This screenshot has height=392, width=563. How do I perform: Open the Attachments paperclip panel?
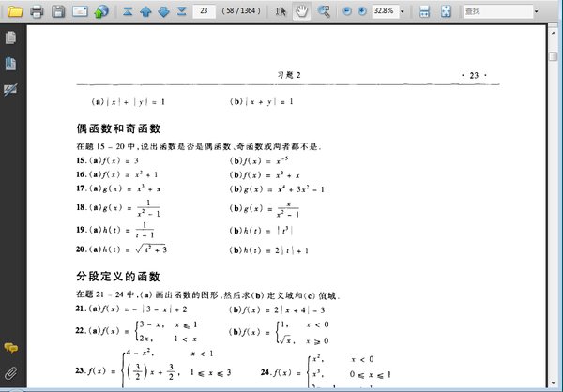[10, 373]
